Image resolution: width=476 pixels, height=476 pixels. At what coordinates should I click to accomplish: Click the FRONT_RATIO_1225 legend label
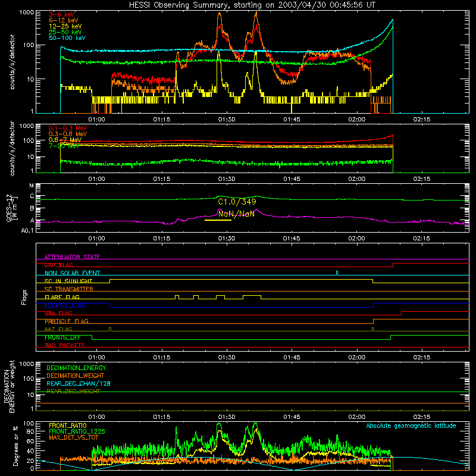[x=77, y=431]
